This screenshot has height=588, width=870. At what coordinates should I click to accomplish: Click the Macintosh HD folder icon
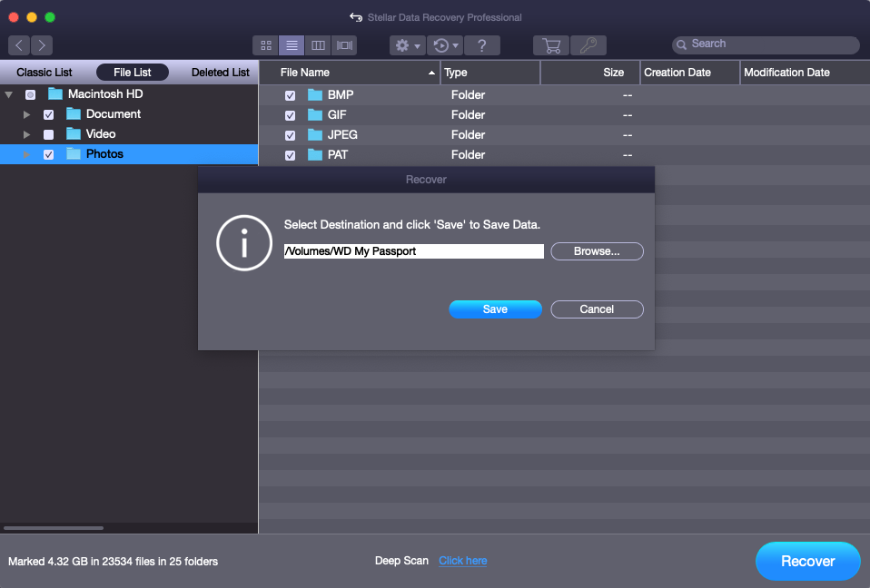tap(54, 93)
